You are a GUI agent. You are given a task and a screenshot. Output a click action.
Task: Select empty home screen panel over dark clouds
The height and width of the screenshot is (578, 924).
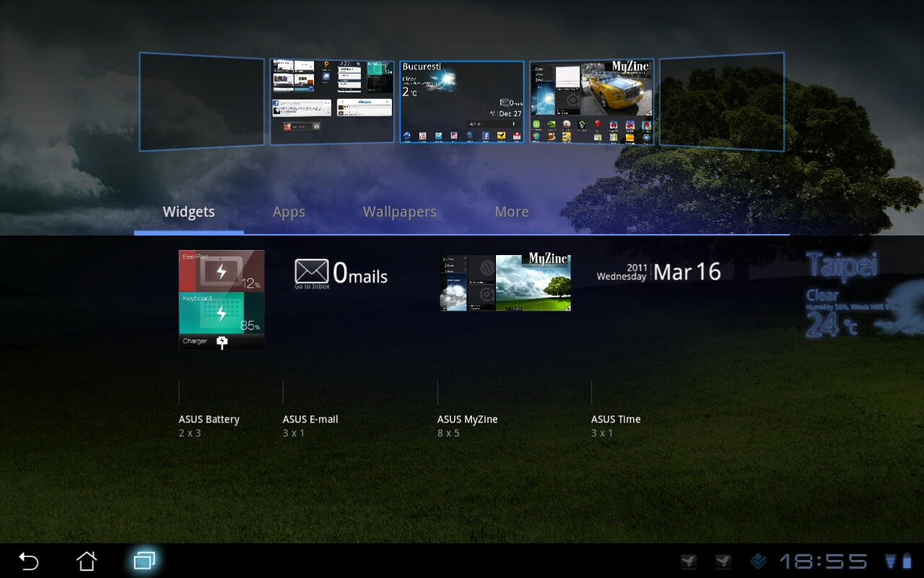coord(202,102)
